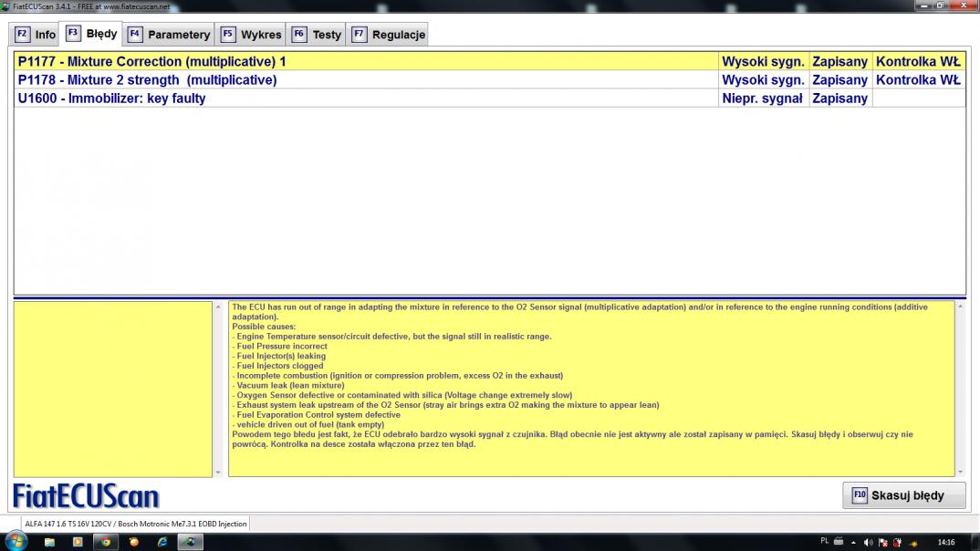Viewport: 980px width, 551px height.
Task: Click 'Niepr. sygnał' cell in U1600 row
Action: click(x=763, y=99)
